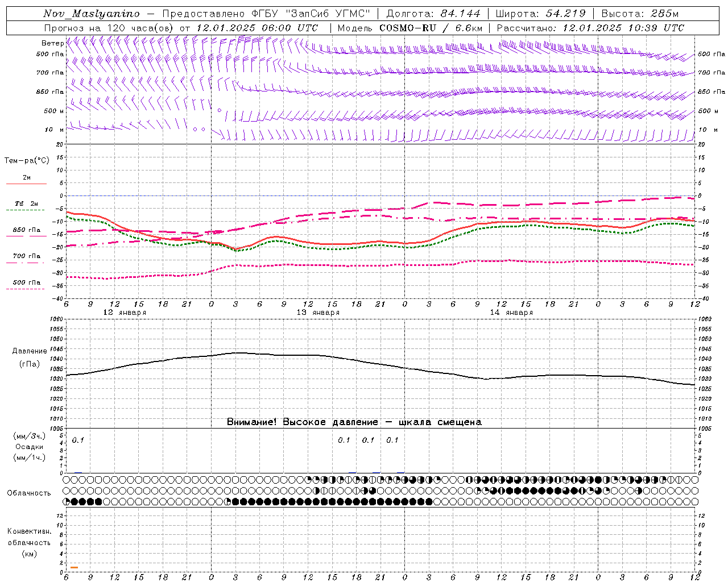This screenshot has width=728, height=582.
Task: Select forecast start time 12.01.2025 06:00 UTC
Action: click(257, 28)
